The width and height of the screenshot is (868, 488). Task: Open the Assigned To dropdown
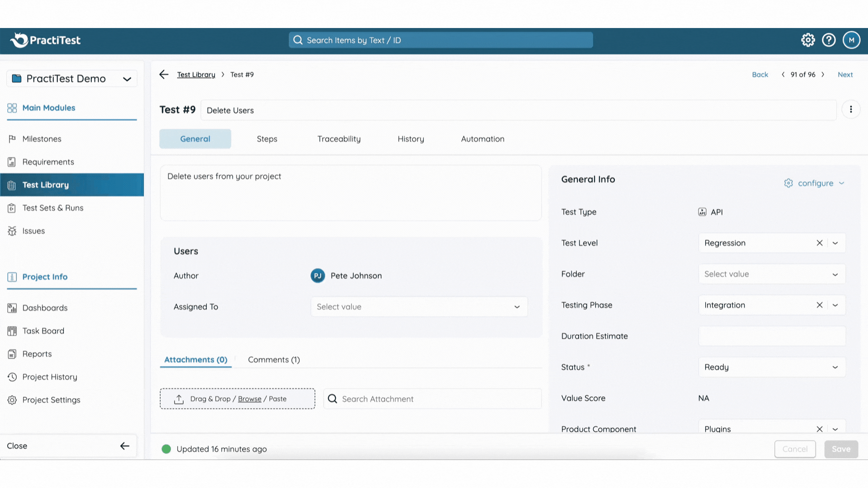(419, 307)
